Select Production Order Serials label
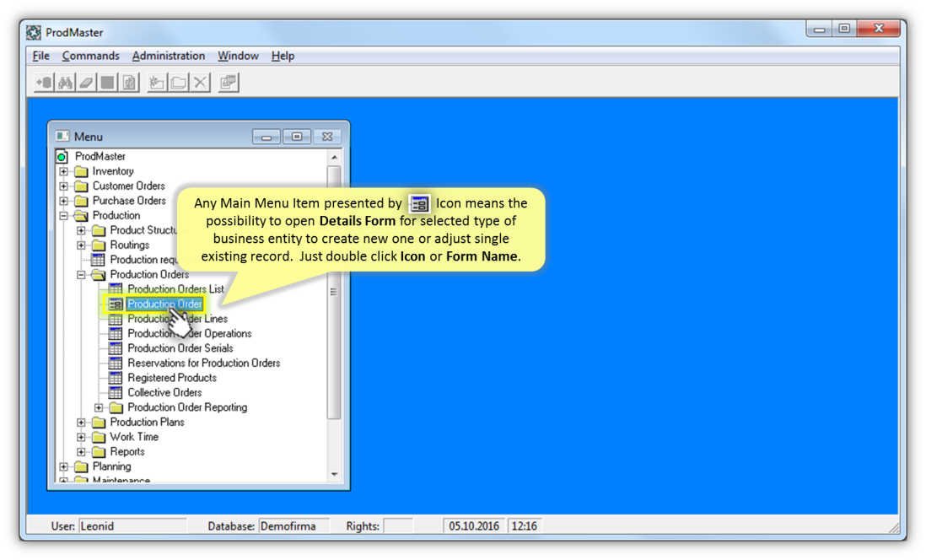 [x=180, y=348]
